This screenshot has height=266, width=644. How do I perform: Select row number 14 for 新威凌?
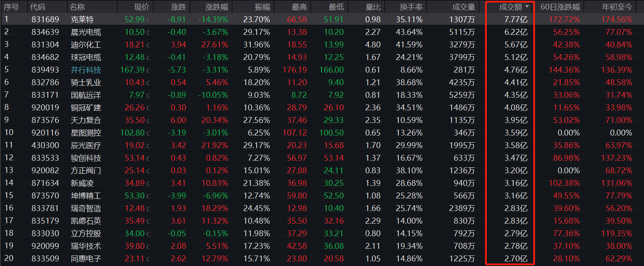coord(9,183)
